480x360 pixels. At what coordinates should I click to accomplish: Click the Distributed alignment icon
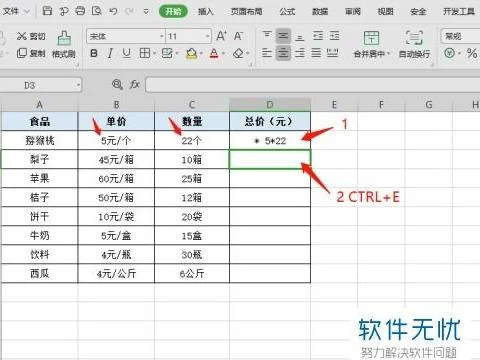(x=332, y=53)
